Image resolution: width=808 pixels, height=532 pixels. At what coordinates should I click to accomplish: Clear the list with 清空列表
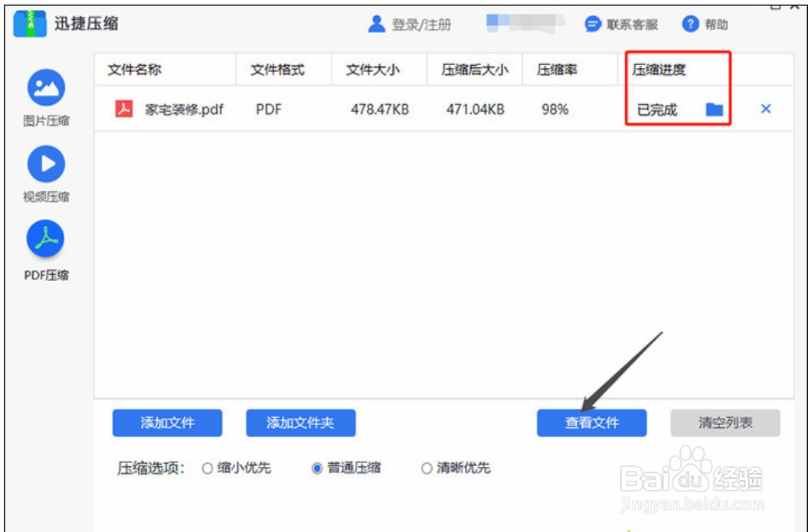(x=724, y=423)
